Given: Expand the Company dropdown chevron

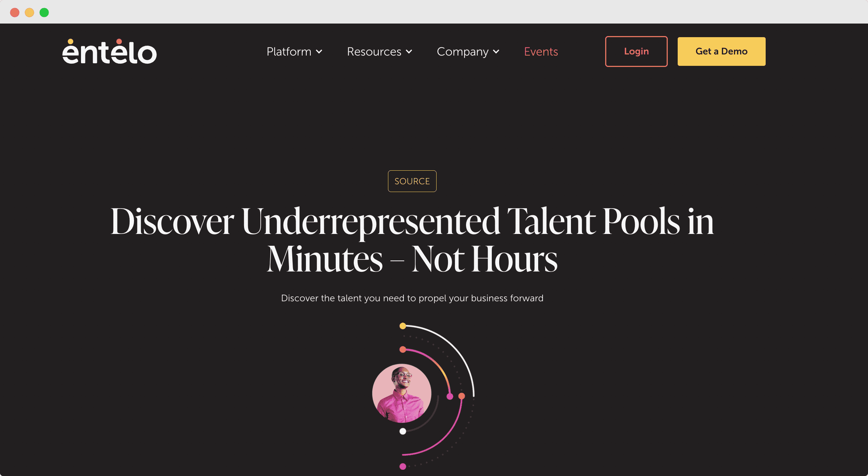Looking at the screenshot, I should (x=496, y=51).
